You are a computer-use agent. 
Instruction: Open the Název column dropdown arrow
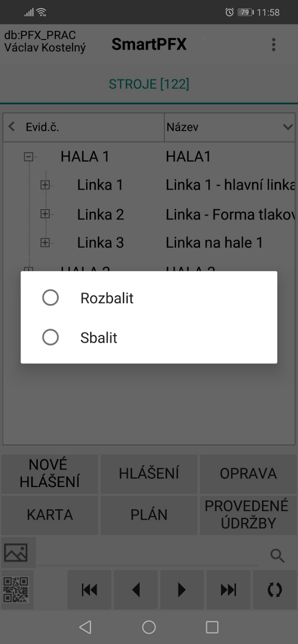287,127
